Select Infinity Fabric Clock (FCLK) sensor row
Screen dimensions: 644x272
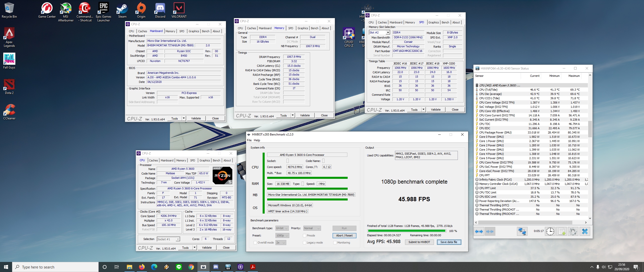coord(531,180)
